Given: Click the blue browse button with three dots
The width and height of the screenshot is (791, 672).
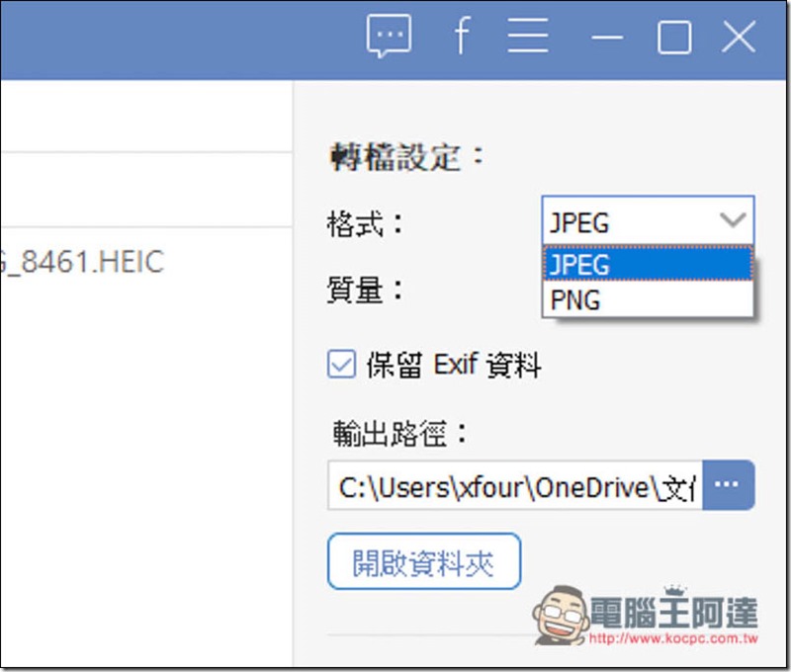Looking at the screenshot, I should pyautogui.click(x=728, y=484).
